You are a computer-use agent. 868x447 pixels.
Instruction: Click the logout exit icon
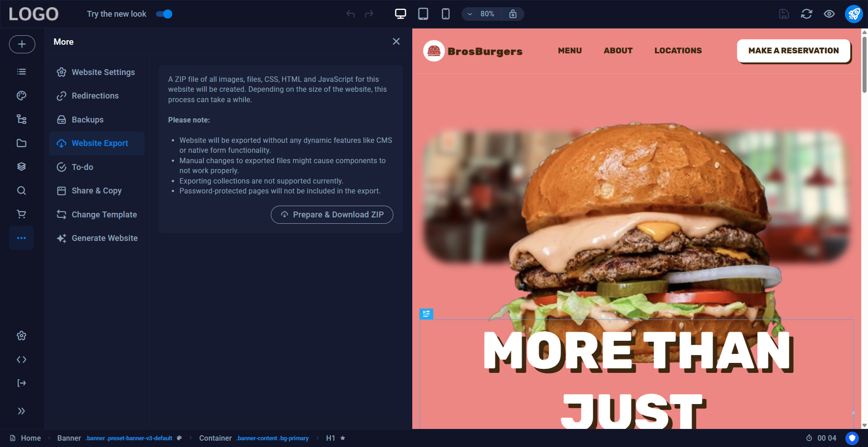(x=21, y=383)
